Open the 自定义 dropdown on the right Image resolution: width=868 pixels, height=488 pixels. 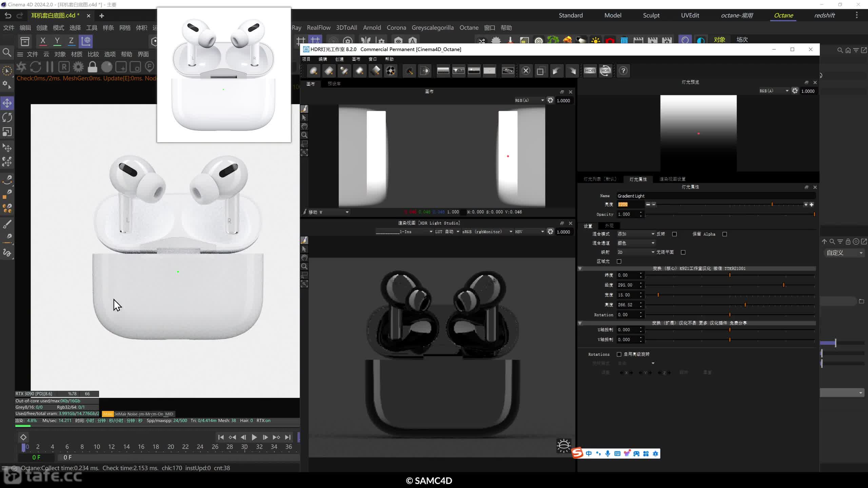click(x=844, y=253)
